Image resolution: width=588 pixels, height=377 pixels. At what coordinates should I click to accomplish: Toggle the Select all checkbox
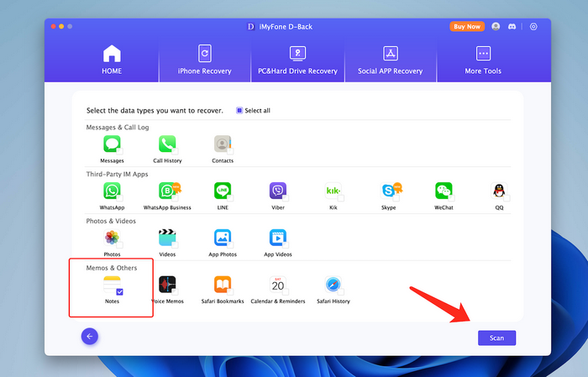(239, 110)
